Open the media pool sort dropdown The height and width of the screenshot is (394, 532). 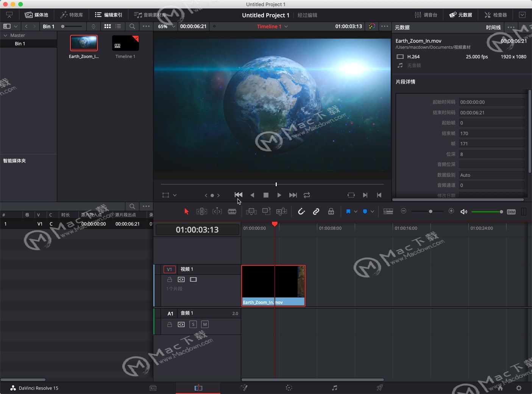[x=93, y=26]
